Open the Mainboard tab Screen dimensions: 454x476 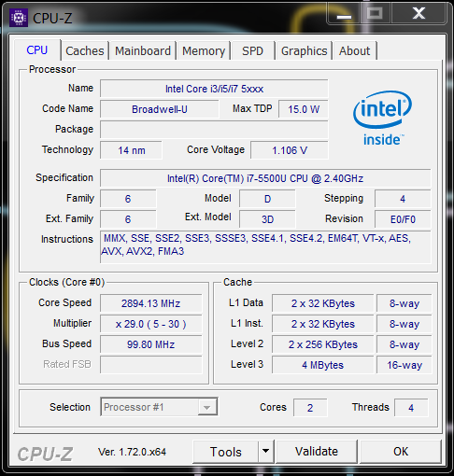[x=143, y=50]
